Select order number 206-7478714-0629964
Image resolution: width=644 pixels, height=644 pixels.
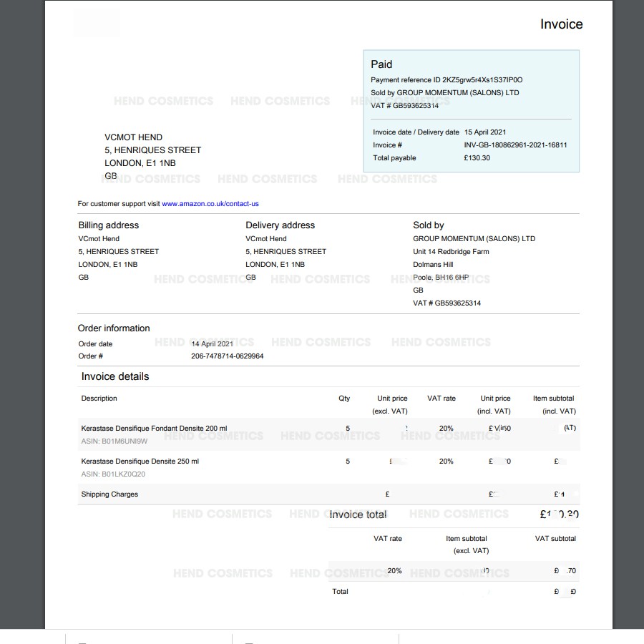227,356
